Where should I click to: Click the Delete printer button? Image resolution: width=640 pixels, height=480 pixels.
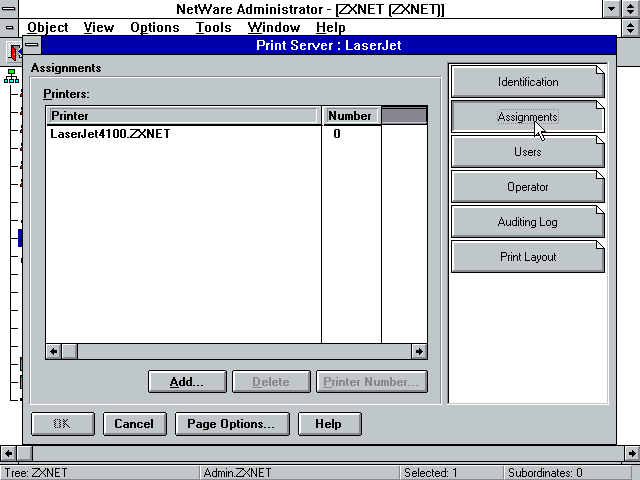coord(271,382)
